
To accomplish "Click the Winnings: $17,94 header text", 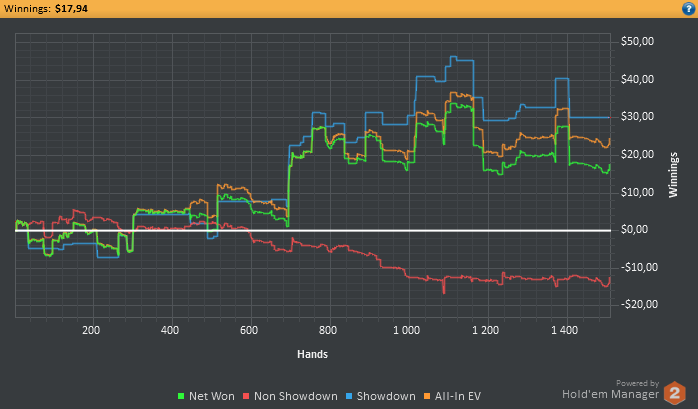I will click(45, 8).
